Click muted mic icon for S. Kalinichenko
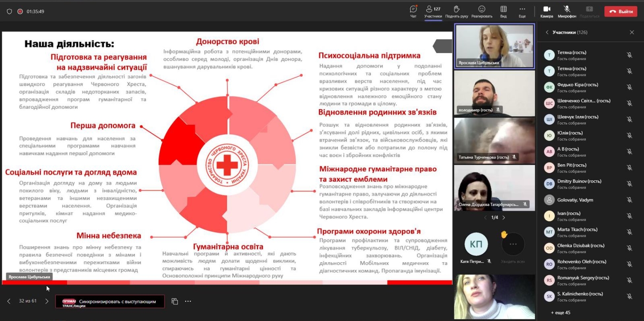Image resolution: width=644 pixels, height=321 pixels. pyautogui.click(x=630, y=296)
